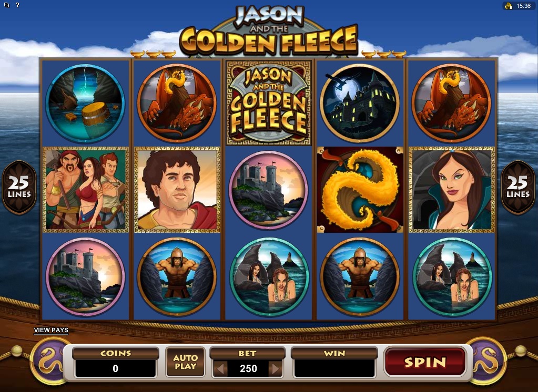Click the golden fleece symbol on reel four
The height and width of the screenshot is (392, 538).
[x=360, y=190]
